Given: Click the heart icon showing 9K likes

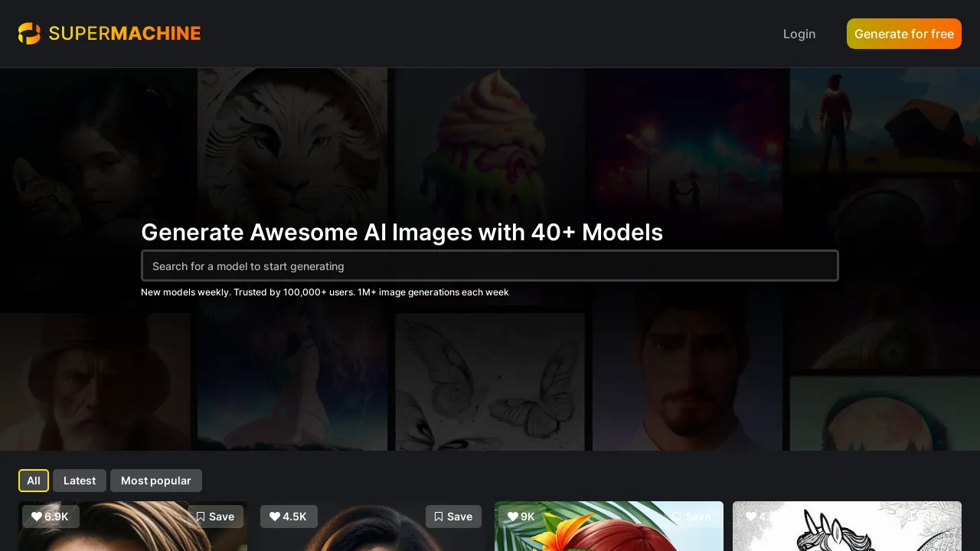Looking at the screenshot, I should [513, 517].
